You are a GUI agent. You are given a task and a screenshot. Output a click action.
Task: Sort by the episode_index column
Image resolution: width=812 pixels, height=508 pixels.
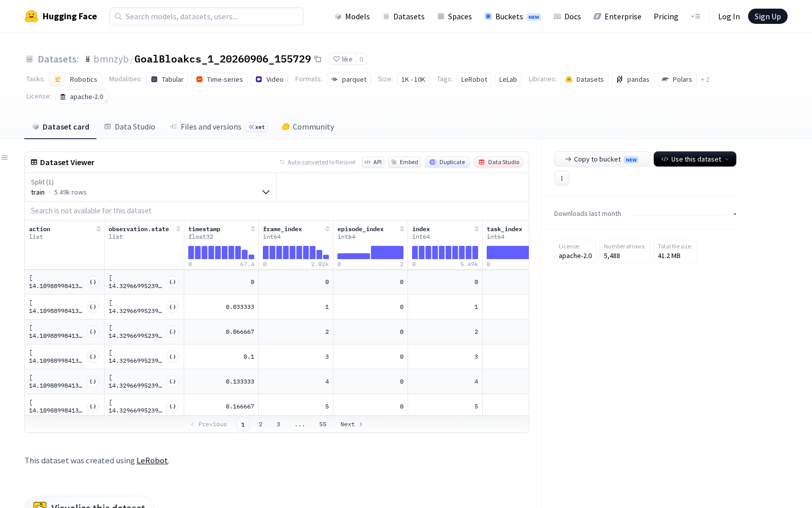point(402,229)
